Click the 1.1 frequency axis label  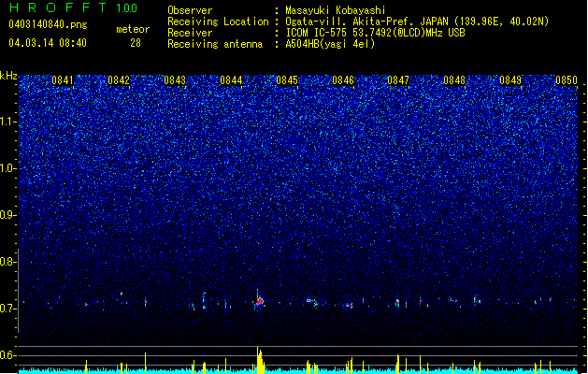click(7, 122)
